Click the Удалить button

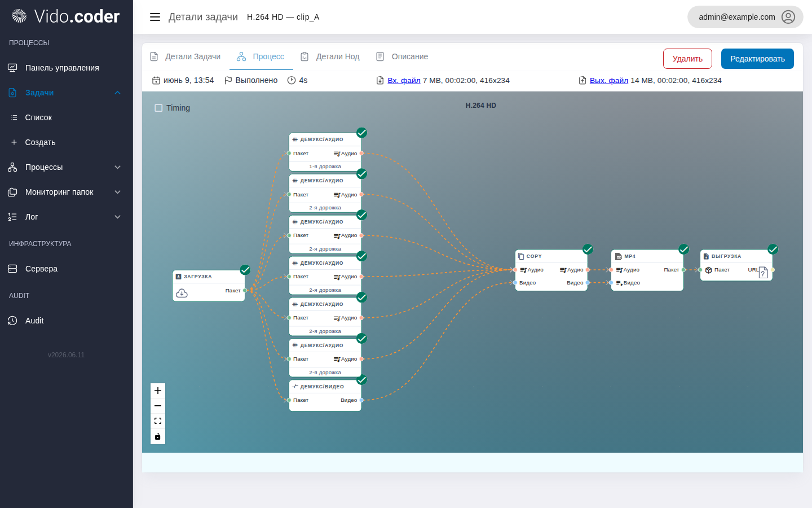(x=687, y=59)
